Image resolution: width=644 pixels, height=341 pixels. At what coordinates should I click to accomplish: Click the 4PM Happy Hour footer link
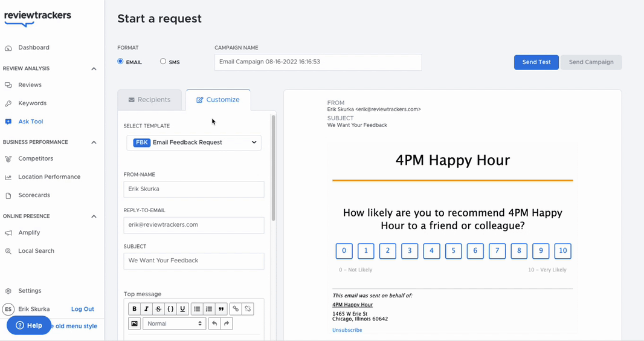352,305
